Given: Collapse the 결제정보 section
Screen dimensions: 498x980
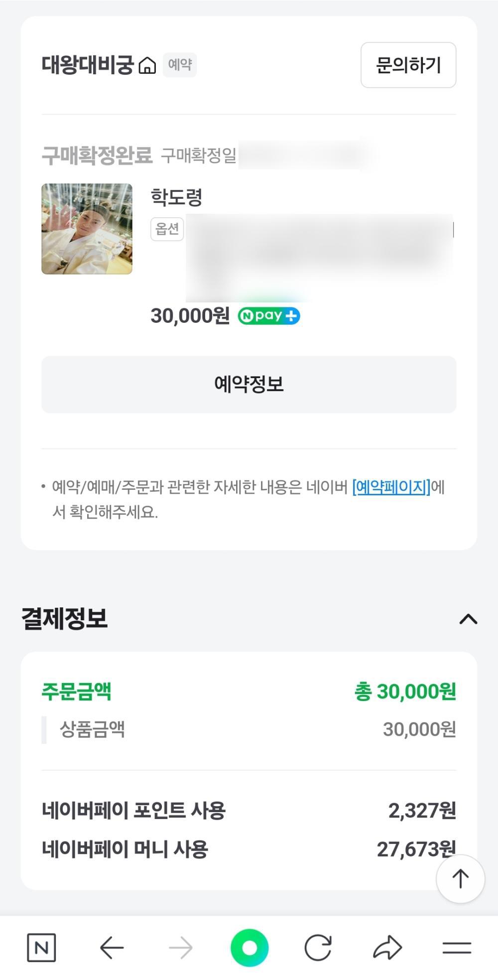Looking at the screenshot, I should (468, 619).
